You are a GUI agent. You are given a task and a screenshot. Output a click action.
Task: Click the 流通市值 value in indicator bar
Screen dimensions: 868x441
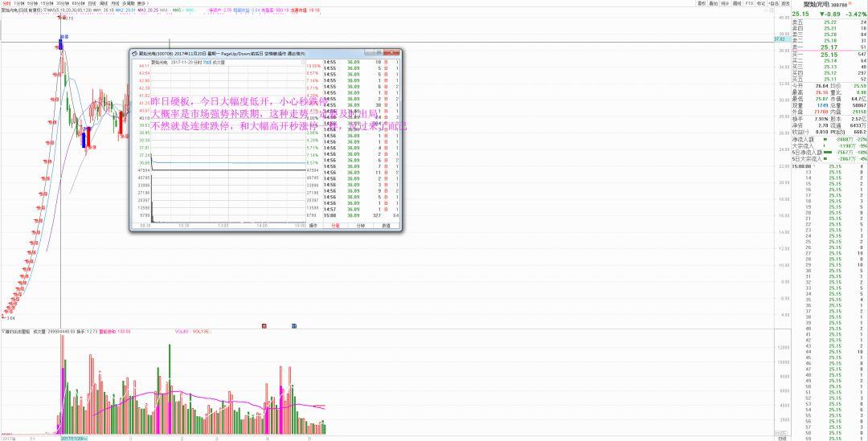pyautogui.click(x=305, y=10)
